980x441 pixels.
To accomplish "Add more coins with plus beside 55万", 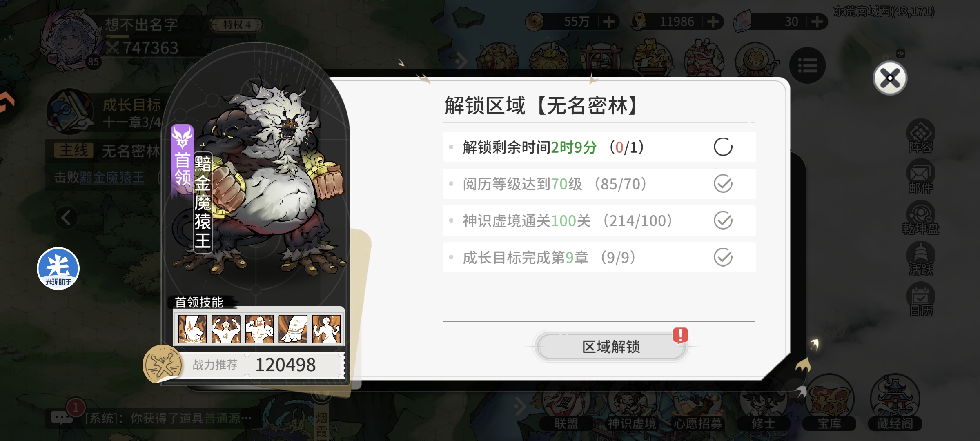I will coord(609,22).
